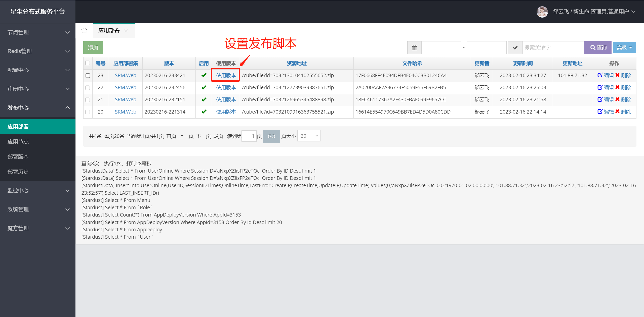Image resolution: width=644 pixels, height=317 pixels.
Task: Collapse the 发布中心 sidebar menu
Action: 38,108
